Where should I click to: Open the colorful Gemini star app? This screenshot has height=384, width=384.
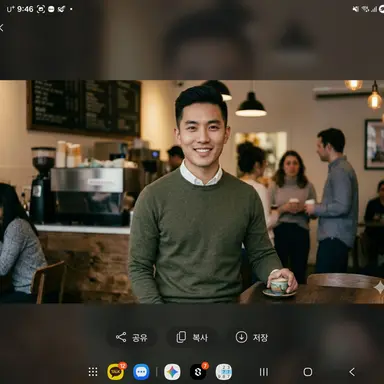(172, 372)
